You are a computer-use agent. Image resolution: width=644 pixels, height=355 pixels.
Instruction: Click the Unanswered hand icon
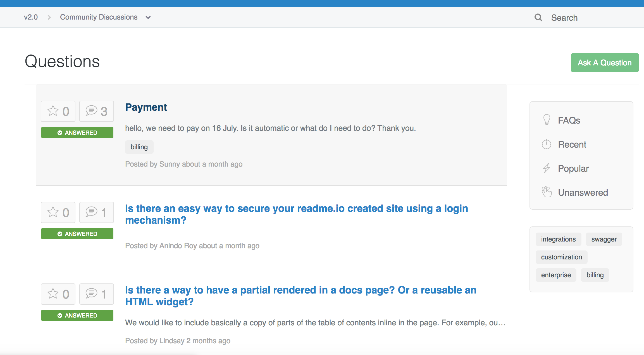coord(547,192)
